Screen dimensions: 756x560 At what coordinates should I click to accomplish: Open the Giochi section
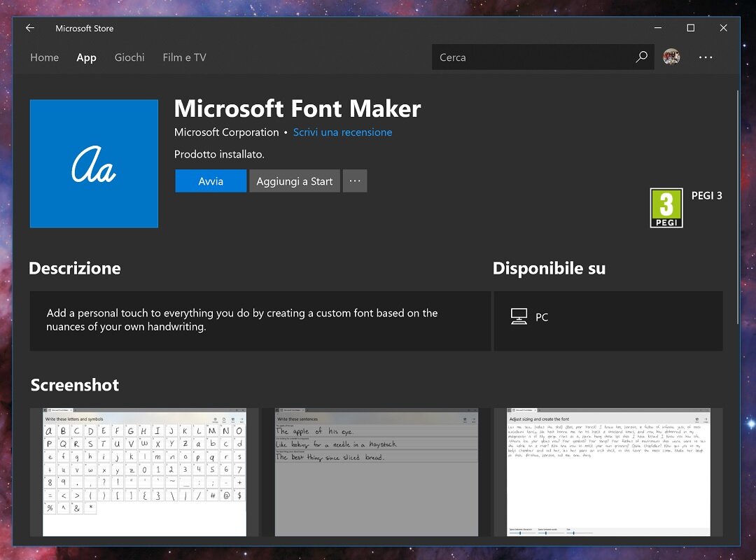pos(129,57)
